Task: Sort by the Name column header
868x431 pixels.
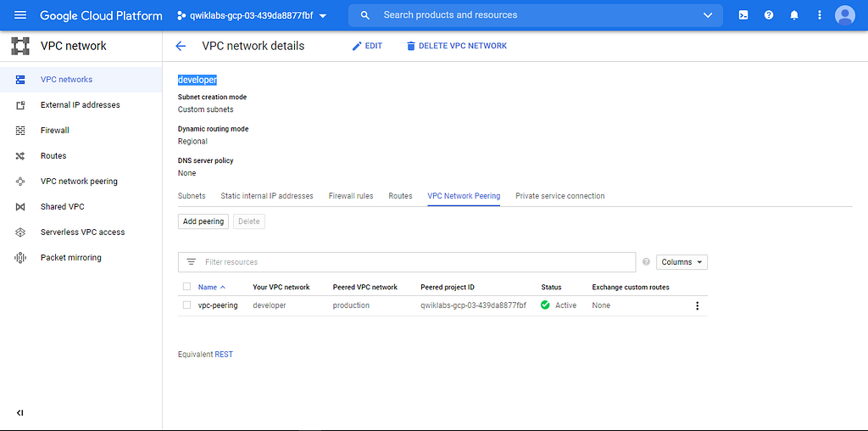Action: click(211, 287)
